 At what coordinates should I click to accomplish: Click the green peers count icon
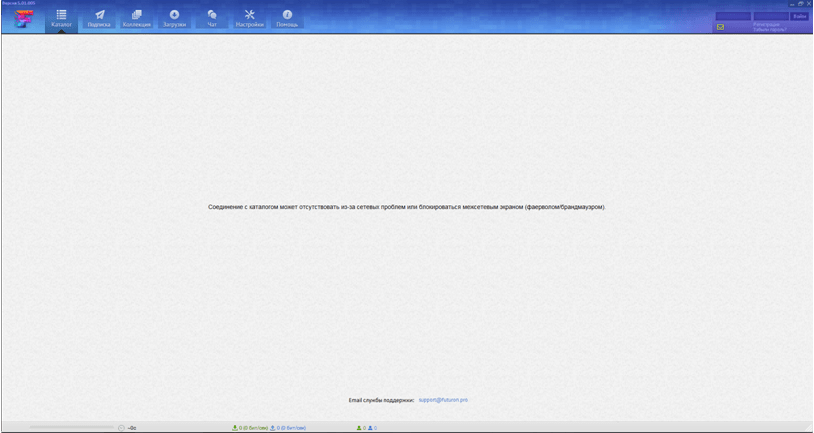tap(360, 427)
